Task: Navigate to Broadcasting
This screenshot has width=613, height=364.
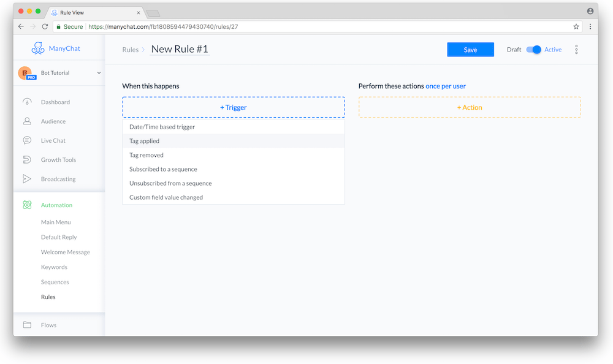Action: (58, 179)
